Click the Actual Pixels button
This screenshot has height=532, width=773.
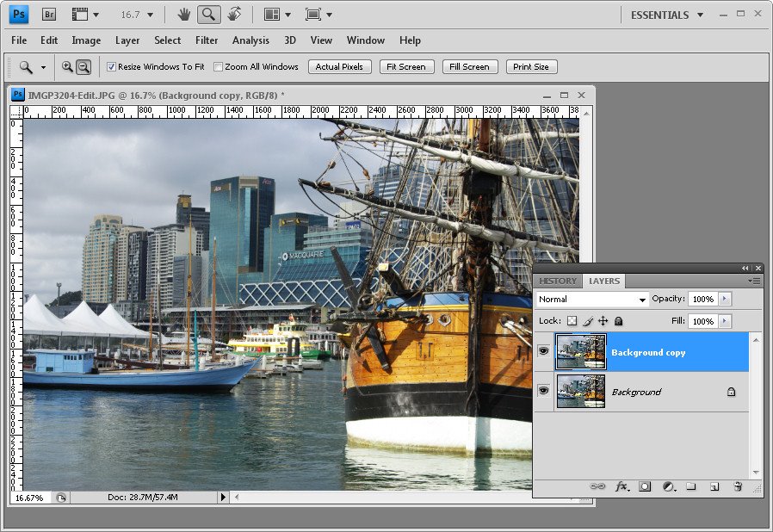tap(339, 66)
